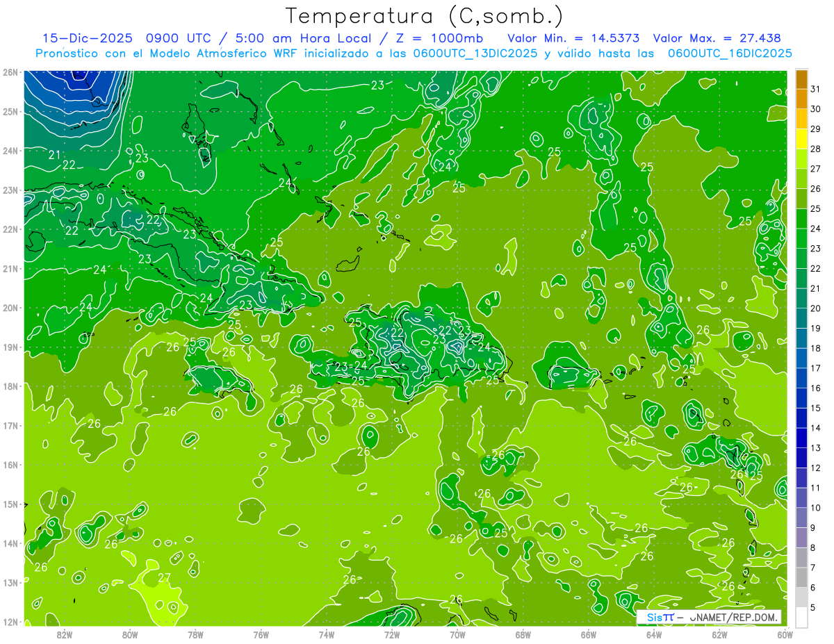Click the 22N latitude axis label
Image resolution: width=834 pixels, height=644 pixels.
tap(10, 229)
